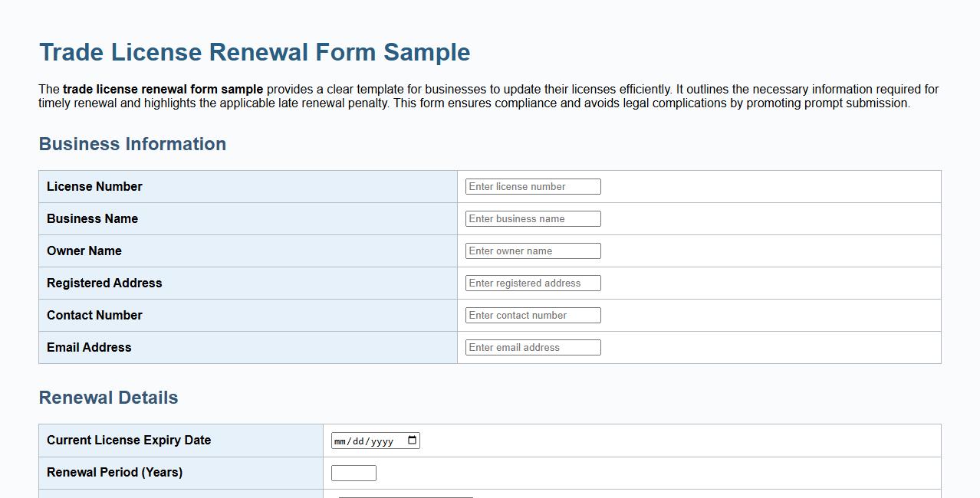Screen dimensions: 980x498
Task: Click the Registered Address entry field
Action: tap(532, 283)
